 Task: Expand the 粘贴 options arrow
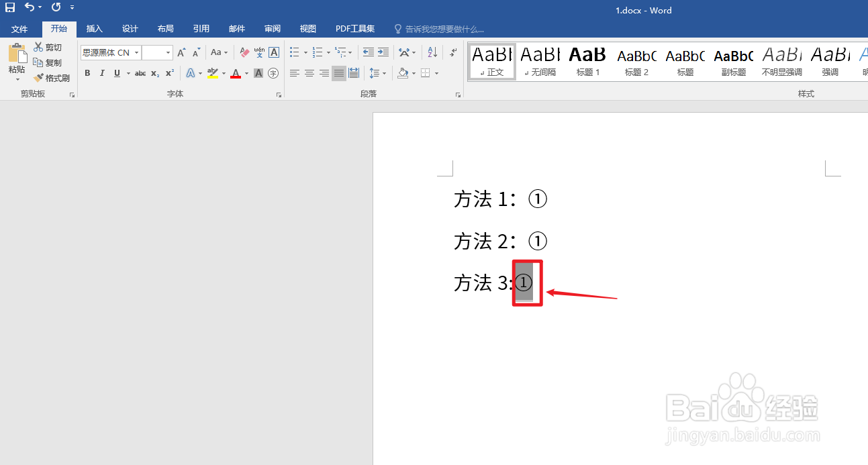[17, 79]
